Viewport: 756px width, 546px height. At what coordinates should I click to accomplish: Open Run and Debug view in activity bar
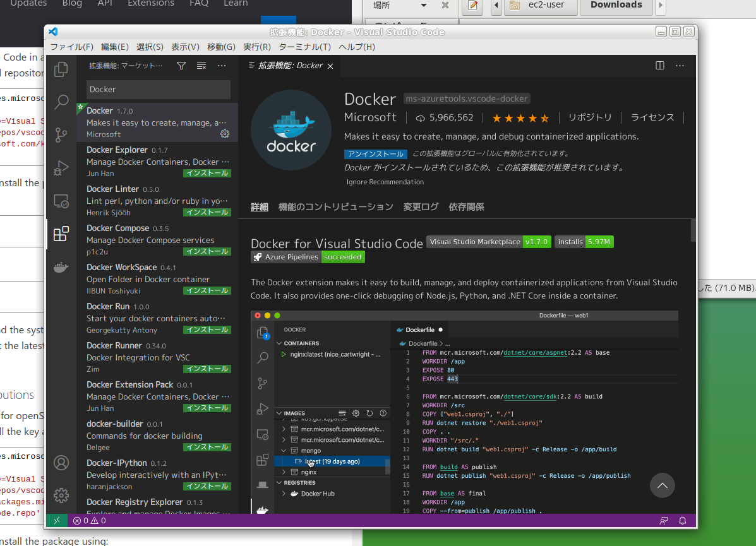[x=61, y=167]
